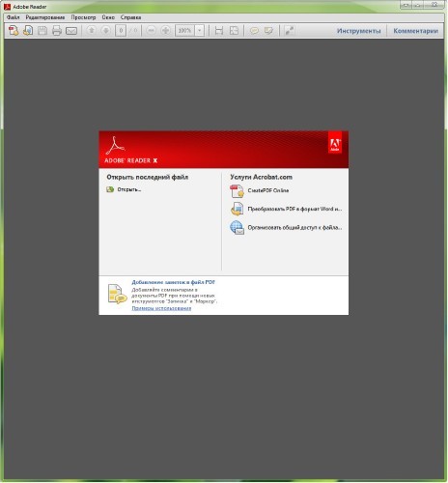Click the Highlight text icon
Screen dimensions: 448x483
pos(268,31)
